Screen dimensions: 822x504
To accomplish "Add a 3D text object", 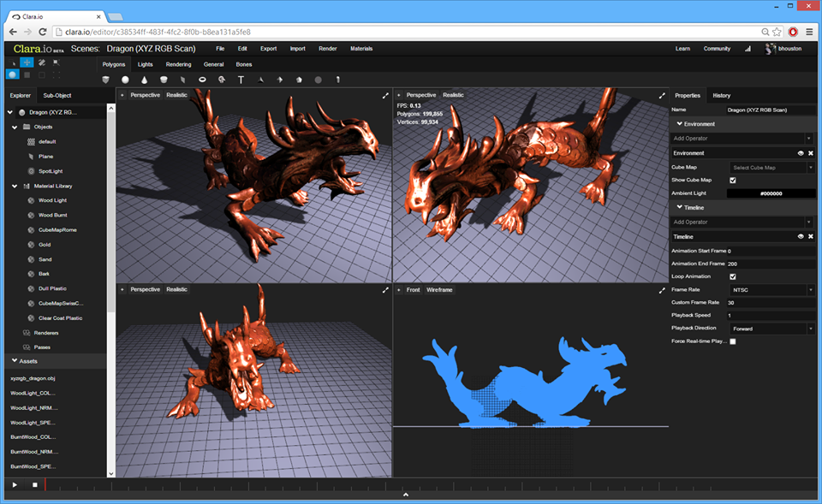I will click(x=241, y=80).
